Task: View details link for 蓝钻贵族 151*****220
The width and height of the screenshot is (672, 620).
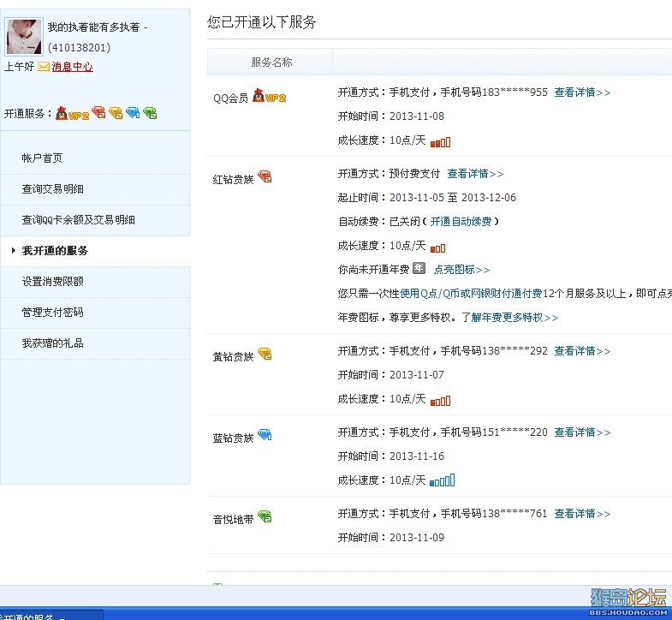Action: (582, 432)
